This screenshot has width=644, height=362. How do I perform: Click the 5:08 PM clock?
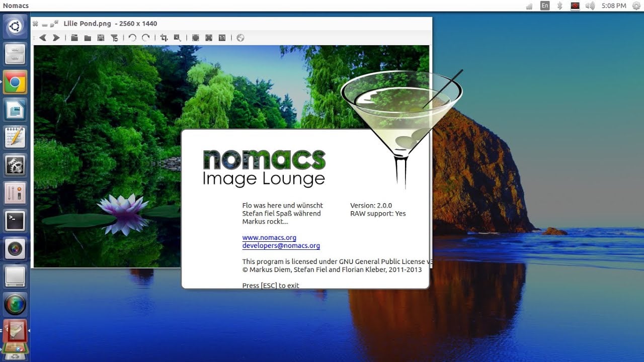614,6
